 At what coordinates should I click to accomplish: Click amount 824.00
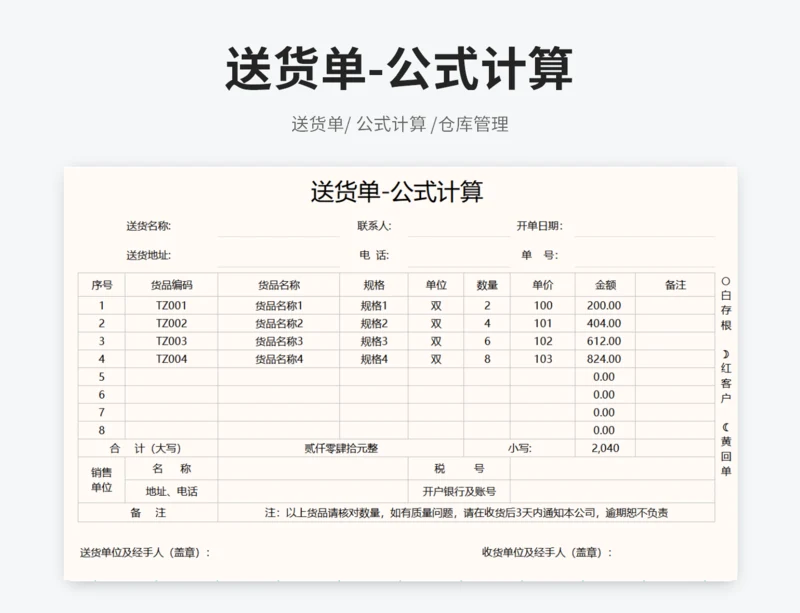[605, 359]
